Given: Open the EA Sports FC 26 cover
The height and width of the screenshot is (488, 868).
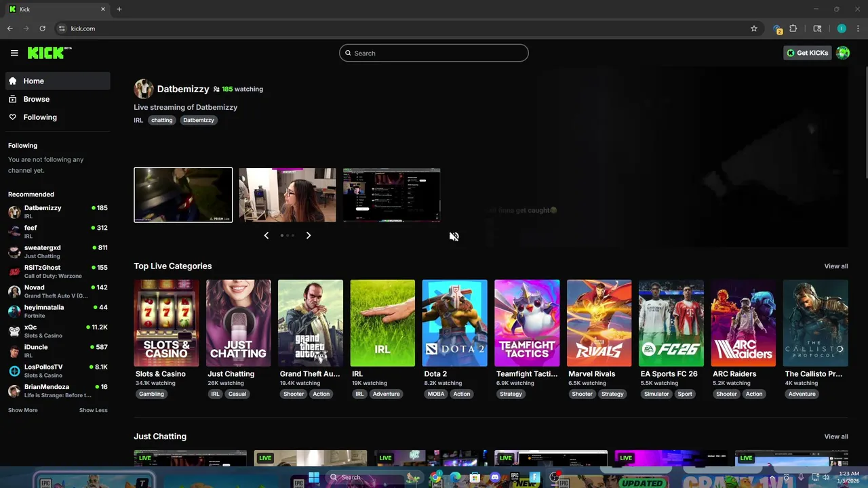Looking at the screenshot, I should coord(671,323).
